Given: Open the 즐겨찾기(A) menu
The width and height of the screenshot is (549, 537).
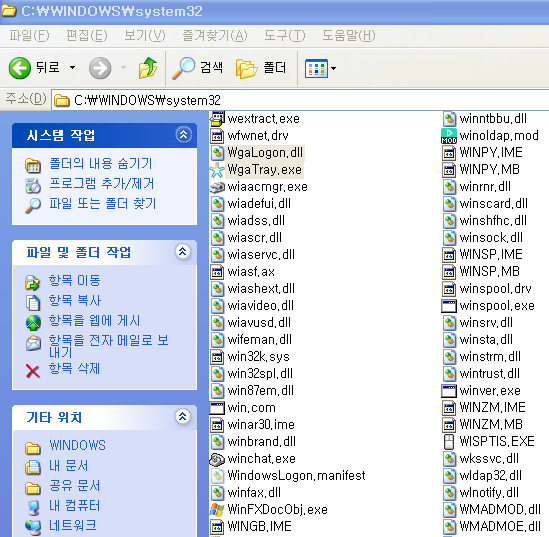Looking at the screenshot, I should 215,35.
